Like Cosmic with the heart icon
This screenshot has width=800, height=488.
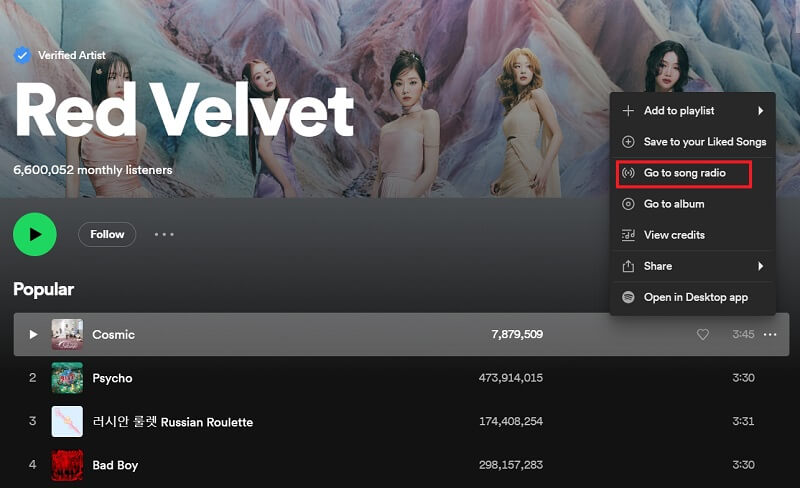click(703, 334)
